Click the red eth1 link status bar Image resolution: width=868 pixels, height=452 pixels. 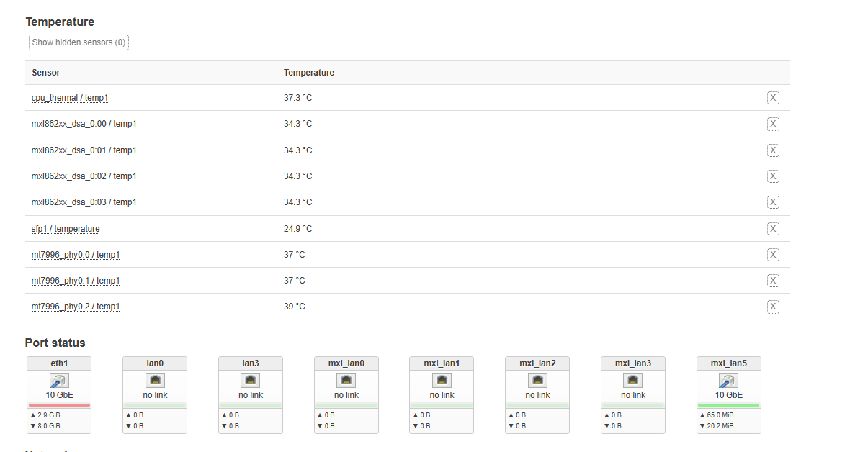(59, 405)
